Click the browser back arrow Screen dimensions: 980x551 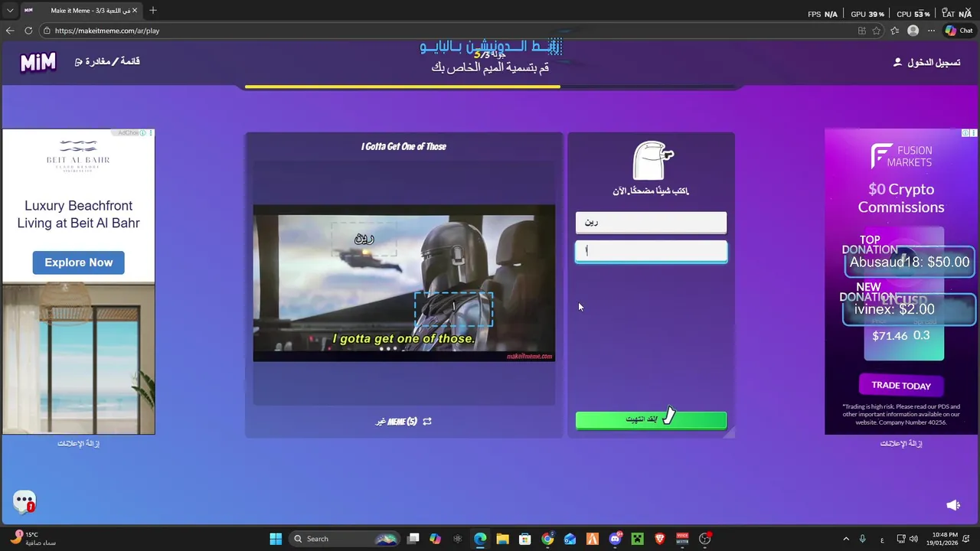pos(10,31)
